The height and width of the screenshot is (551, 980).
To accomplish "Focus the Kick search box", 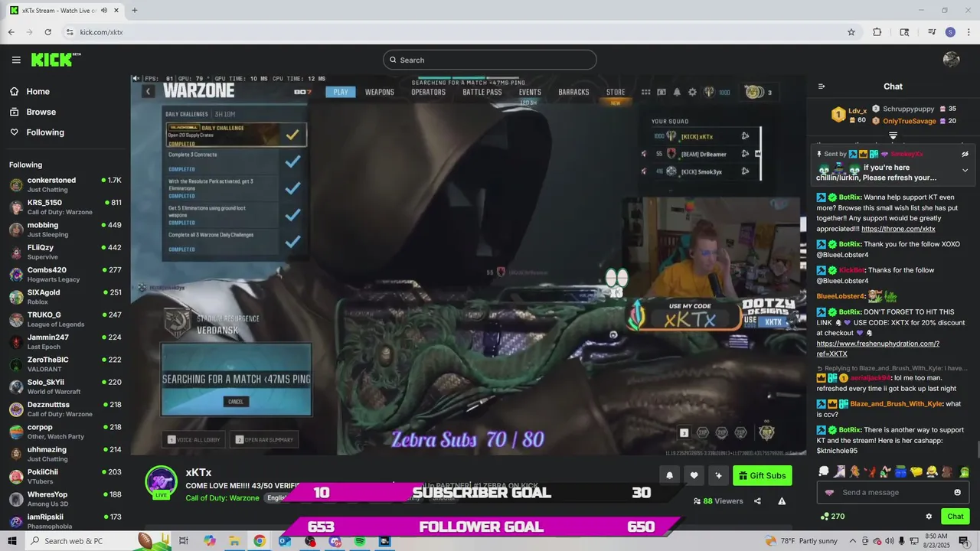I will coord(490,60).
